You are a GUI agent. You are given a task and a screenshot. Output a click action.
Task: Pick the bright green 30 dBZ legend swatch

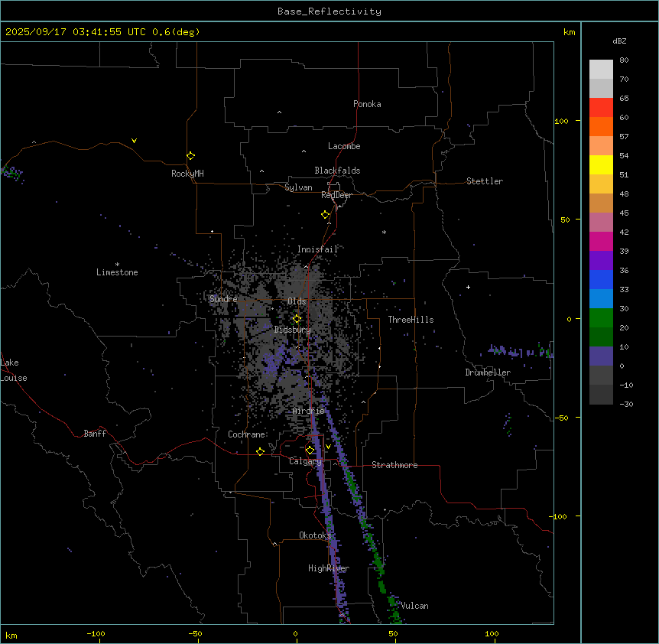601,317
